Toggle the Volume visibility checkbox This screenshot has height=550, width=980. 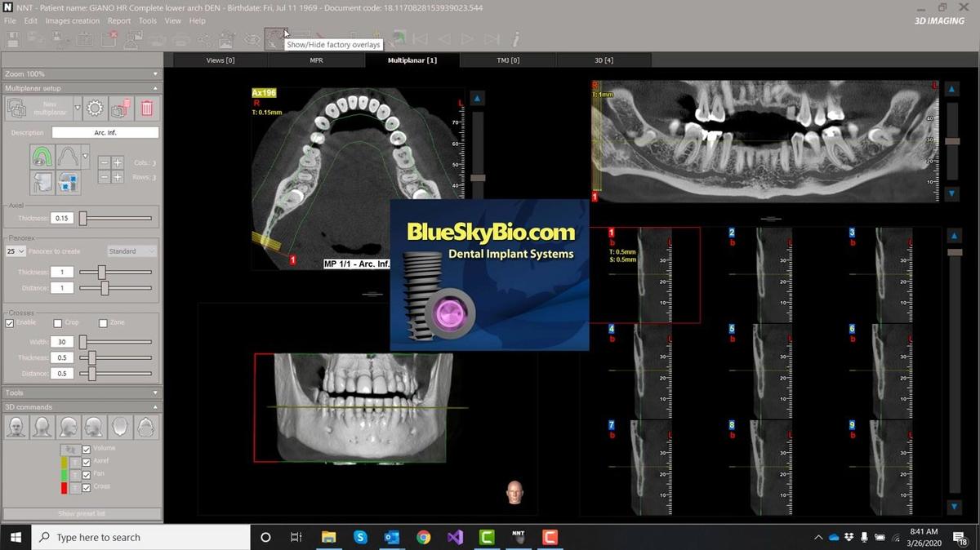point(87,449)
